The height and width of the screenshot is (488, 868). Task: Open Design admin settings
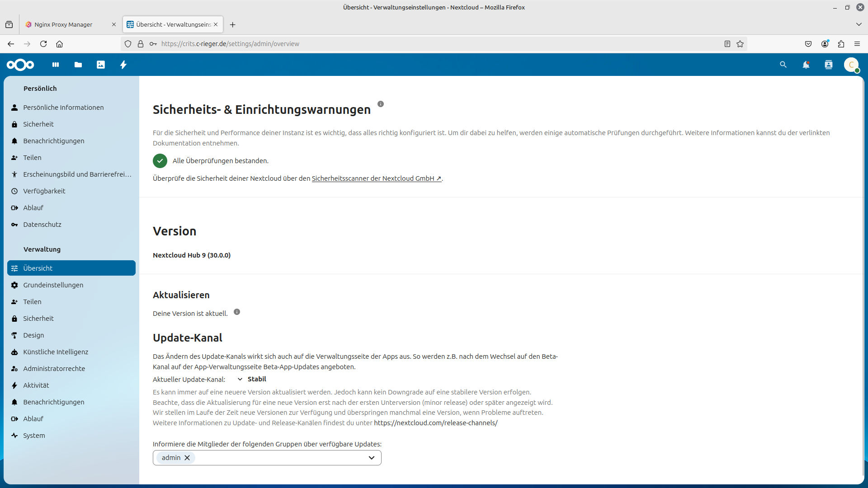(71, 335)
